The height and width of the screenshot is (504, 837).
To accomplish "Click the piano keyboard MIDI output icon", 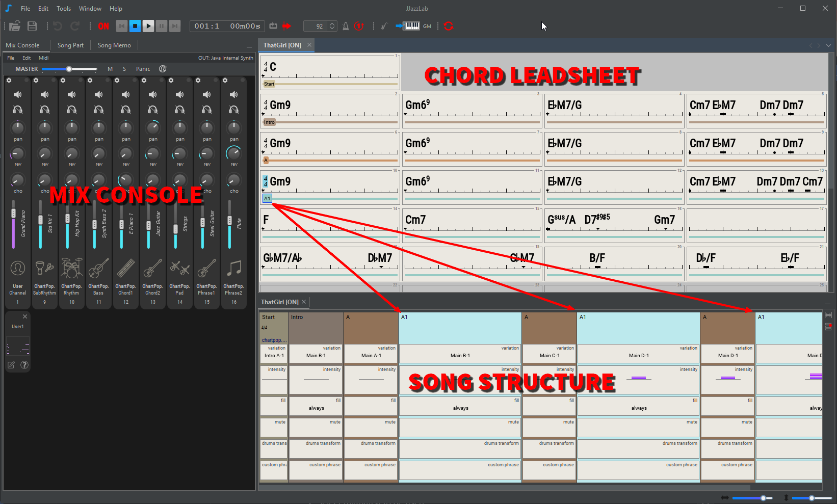I will coord(411,26).
